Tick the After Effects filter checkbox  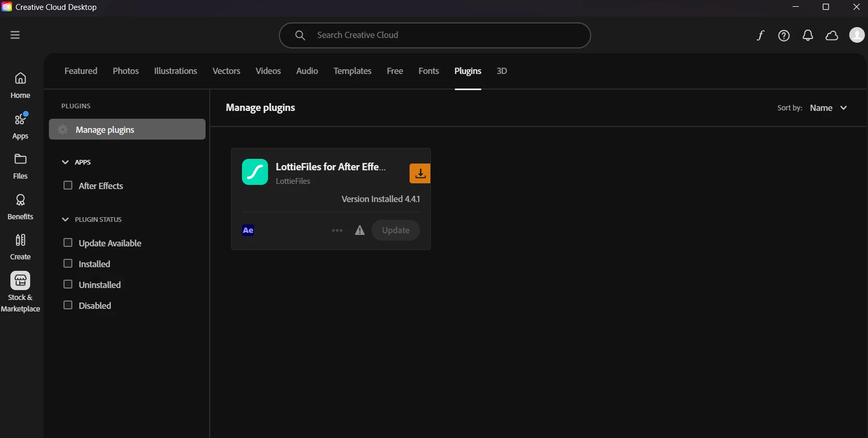(x=68, y=185)
